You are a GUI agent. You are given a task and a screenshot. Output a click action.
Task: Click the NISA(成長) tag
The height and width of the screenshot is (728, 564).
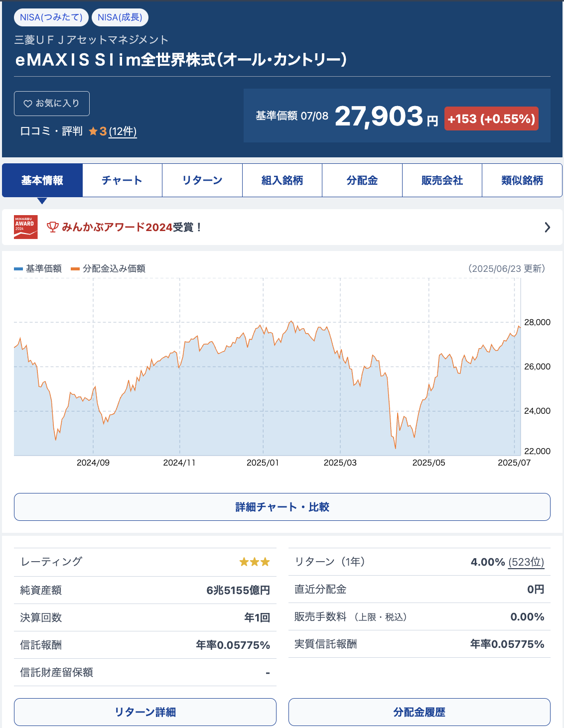pyautogui.click(x=120, y=17)
